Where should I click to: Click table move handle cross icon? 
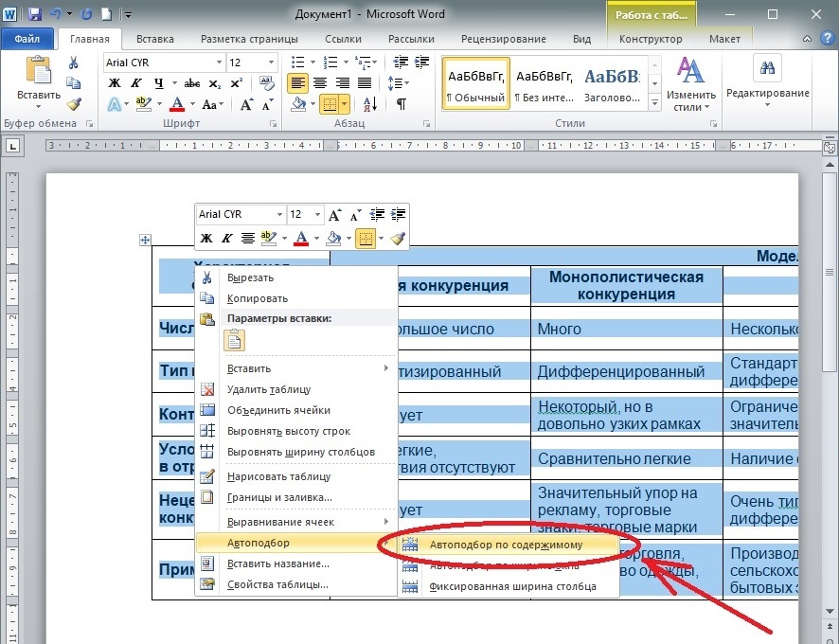click(145, 240)
